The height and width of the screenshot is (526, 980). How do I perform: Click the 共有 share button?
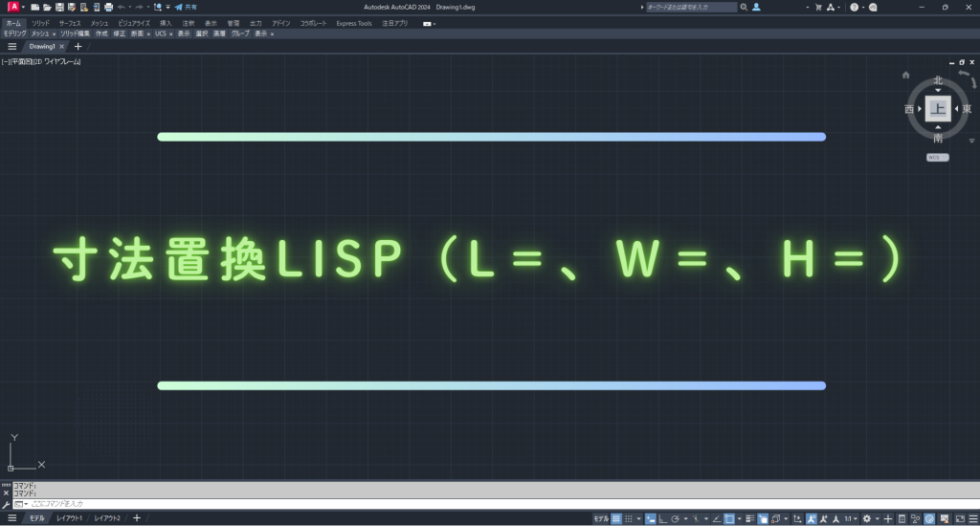[x=186, y=7]
